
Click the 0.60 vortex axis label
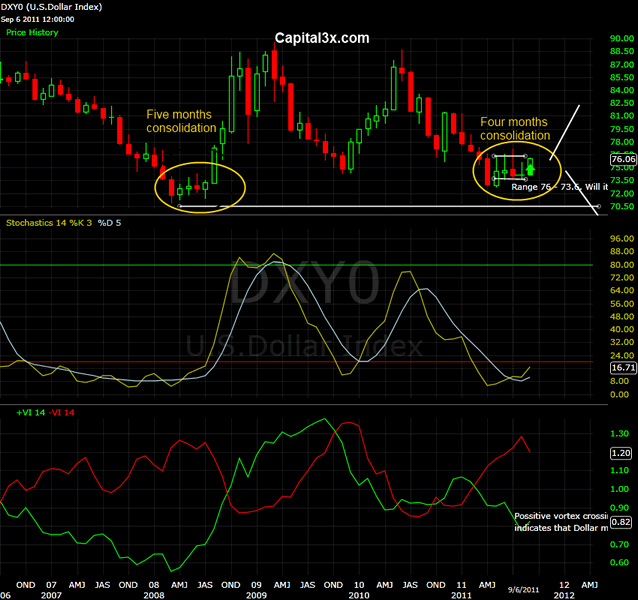[x=619, y=563]
